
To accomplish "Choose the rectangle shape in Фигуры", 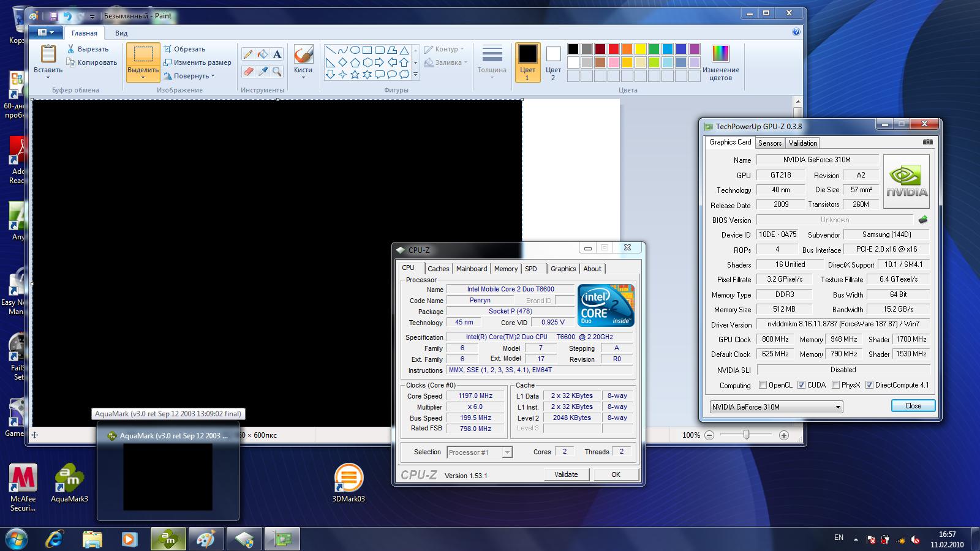I will coord(367,50).
